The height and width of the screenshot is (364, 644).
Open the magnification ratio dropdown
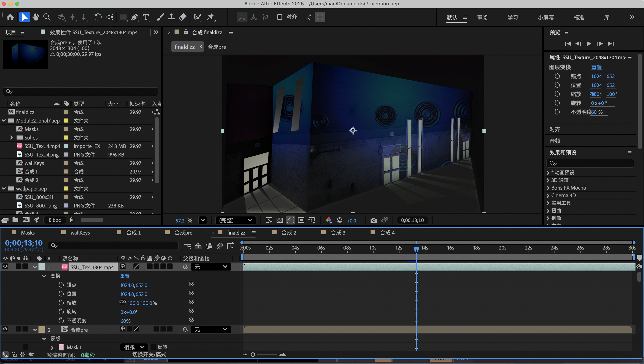[x=203, y=220]
